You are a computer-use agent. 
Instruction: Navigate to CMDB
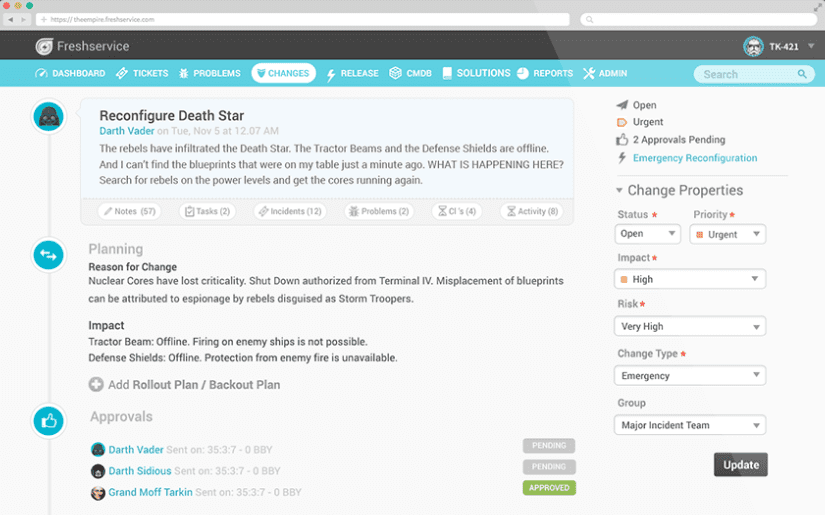click(410, 73)
